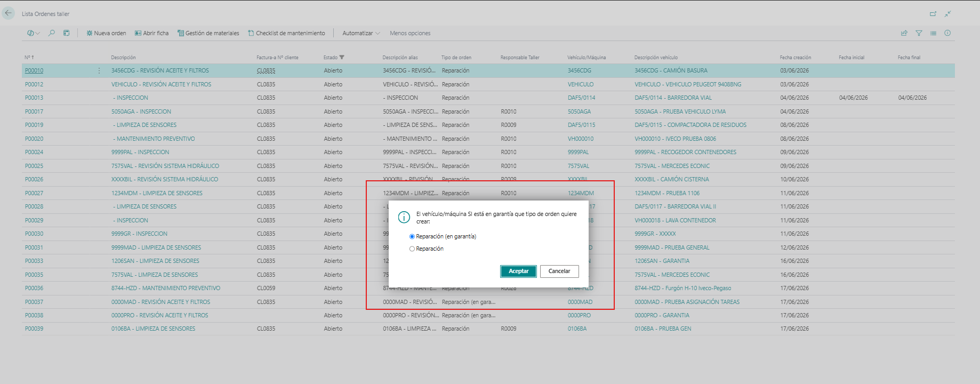Screen dimensions: 980x384
Task: Open Gestión de materiales action
Action: (x=208, y=33)
